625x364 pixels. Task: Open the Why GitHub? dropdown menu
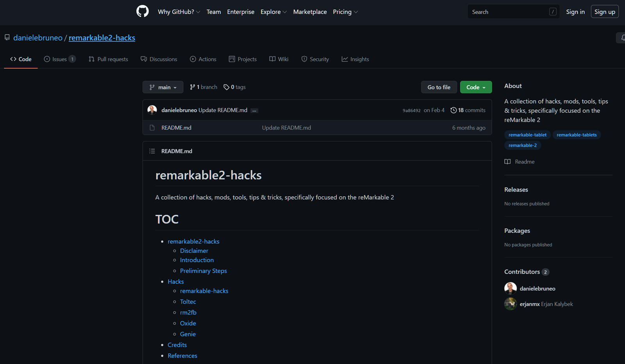pyautogui.click(x=179, y=12)
